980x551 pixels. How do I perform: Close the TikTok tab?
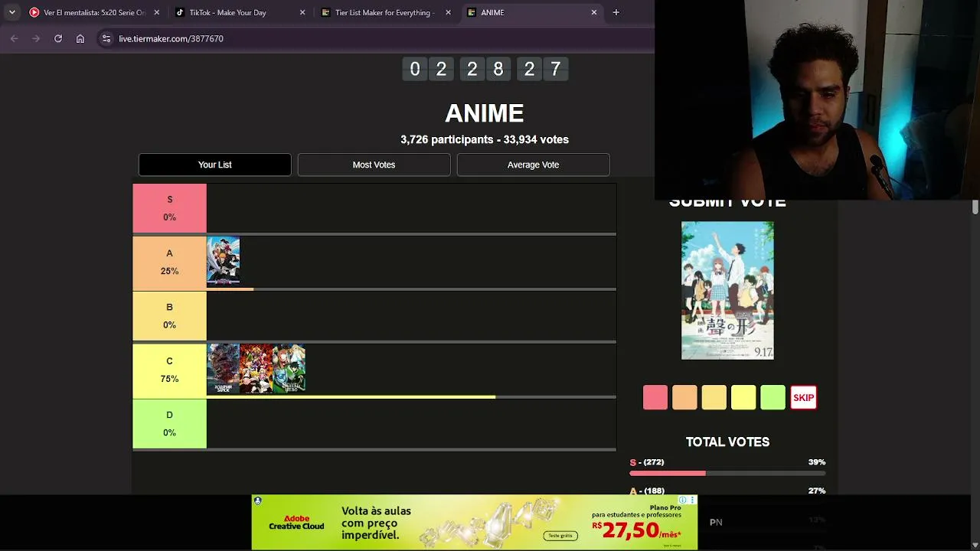pyautogui.click(x=302, y=12)
